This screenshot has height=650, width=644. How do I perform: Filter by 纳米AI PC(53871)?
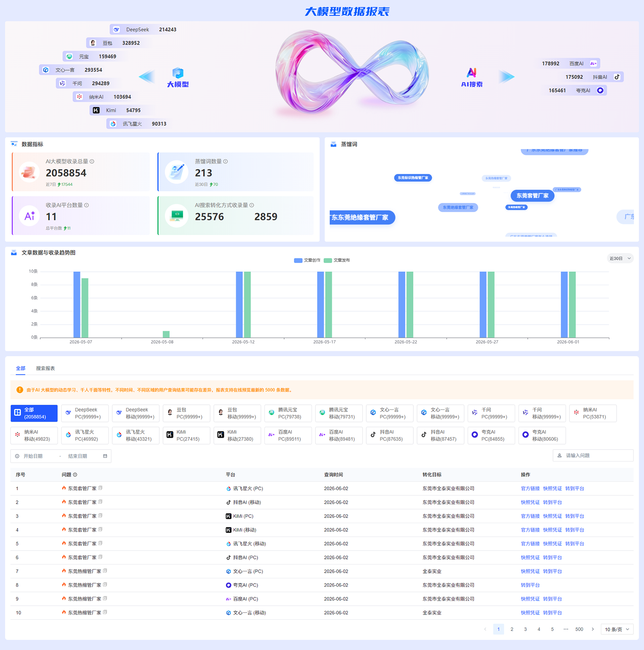(x=593, y=413)
